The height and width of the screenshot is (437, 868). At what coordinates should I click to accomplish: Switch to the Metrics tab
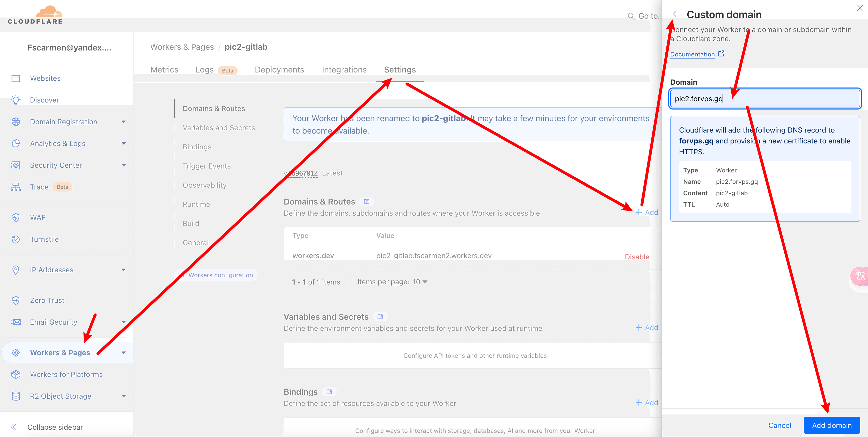[164, 70]
